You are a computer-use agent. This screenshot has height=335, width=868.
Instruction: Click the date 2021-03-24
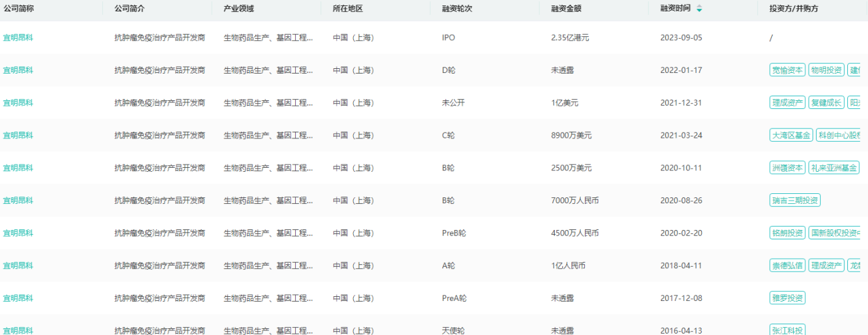(x=681, y=135)
